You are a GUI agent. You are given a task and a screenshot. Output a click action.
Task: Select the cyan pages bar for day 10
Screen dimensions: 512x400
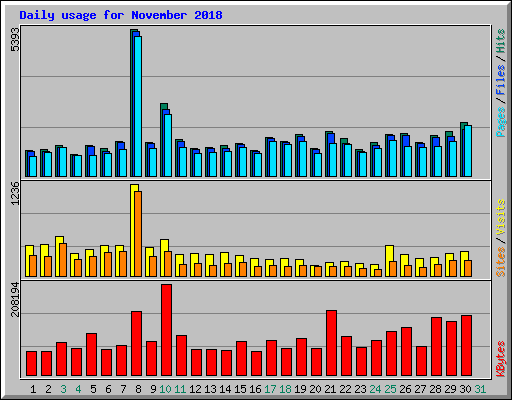coord(168,145)
